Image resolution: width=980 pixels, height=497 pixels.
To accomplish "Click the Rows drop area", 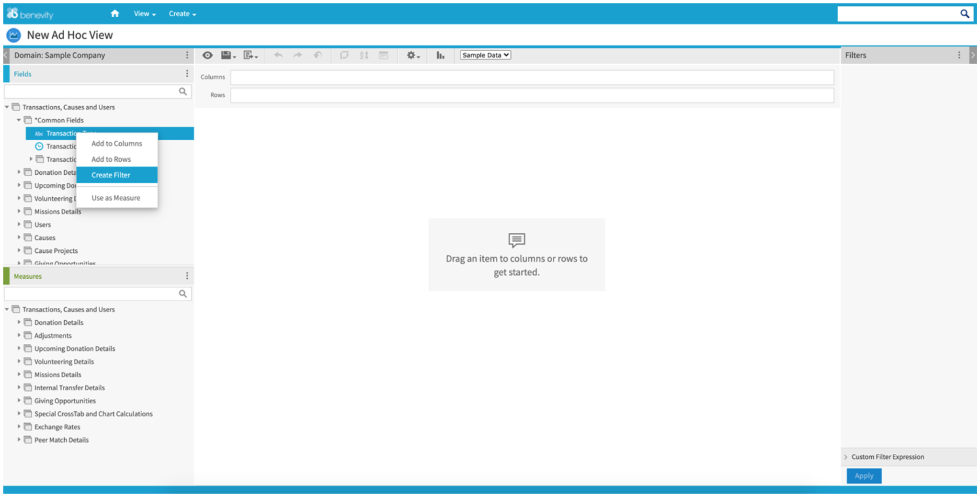I will click(532, 95).
